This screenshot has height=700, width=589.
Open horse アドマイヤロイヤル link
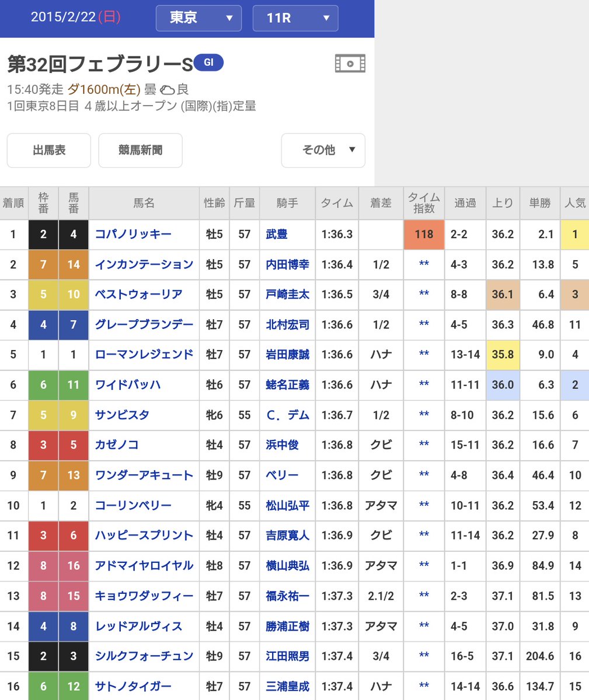tap(144, 566)
